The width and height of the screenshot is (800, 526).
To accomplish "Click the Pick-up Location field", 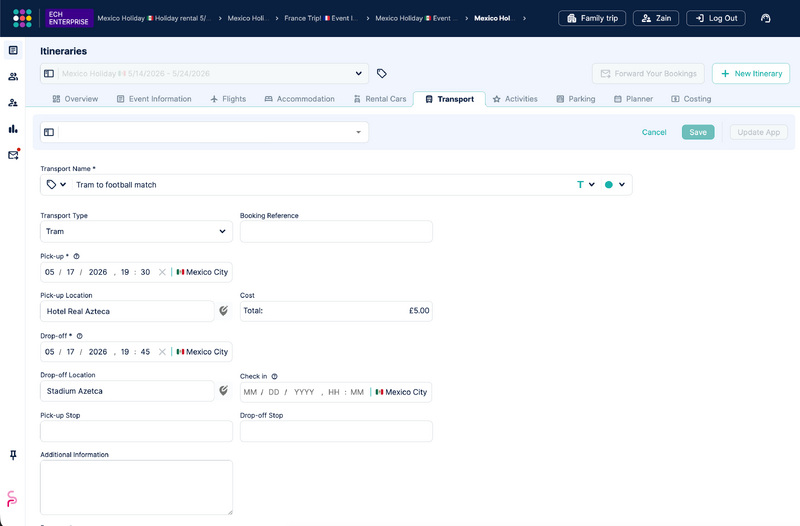I will (127, 311).
